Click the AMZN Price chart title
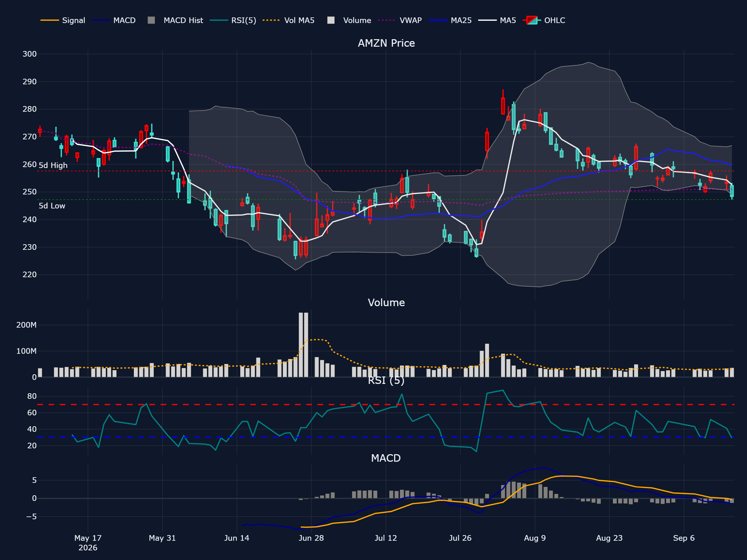 coord(386,43)
